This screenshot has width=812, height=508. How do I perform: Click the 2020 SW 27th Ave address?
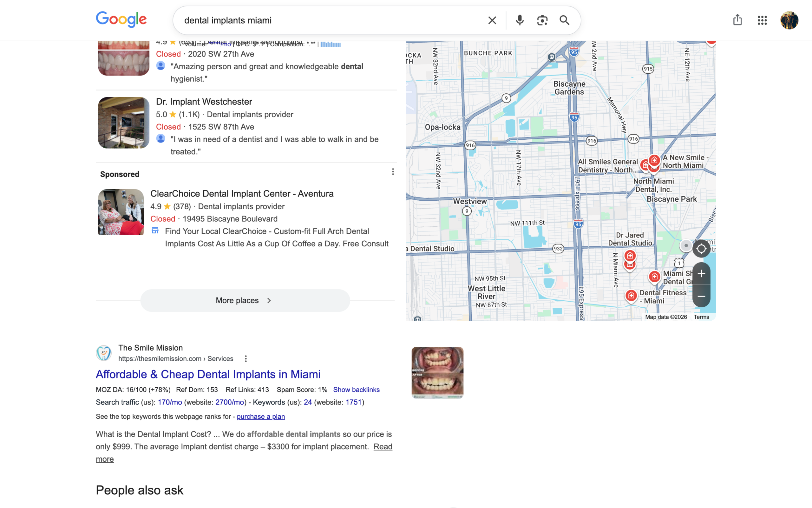tap(221, 54)
